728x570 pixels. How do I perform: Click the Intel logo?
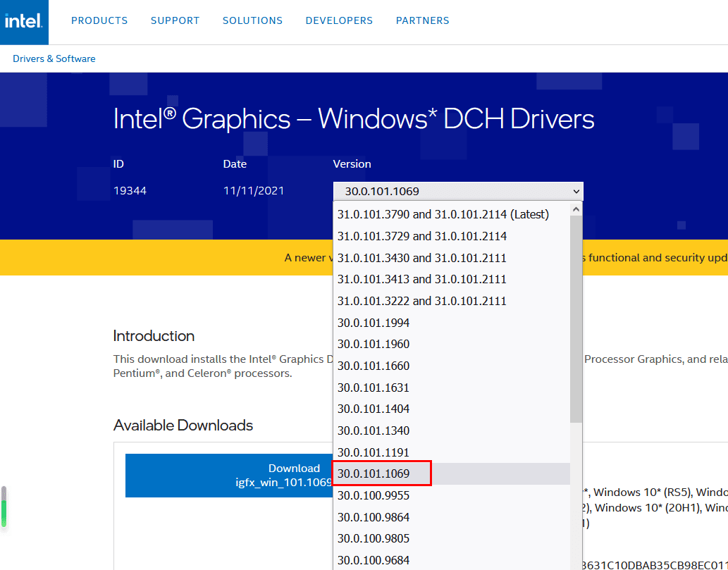click(24, 20)
